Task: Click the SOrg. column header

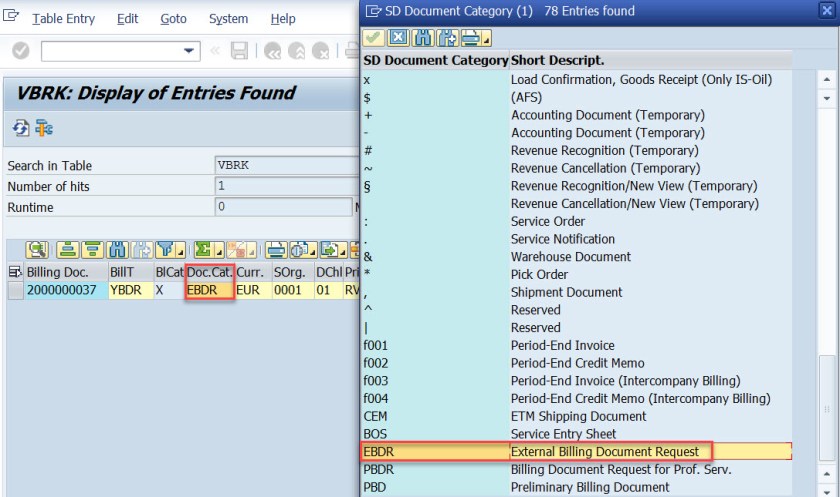Action: point(293,272)
